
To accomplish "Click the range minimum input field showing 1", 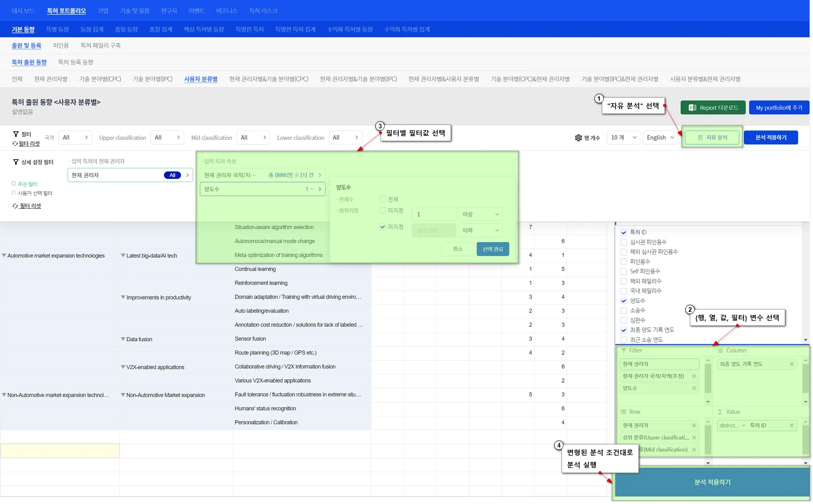I will (433, 214).
